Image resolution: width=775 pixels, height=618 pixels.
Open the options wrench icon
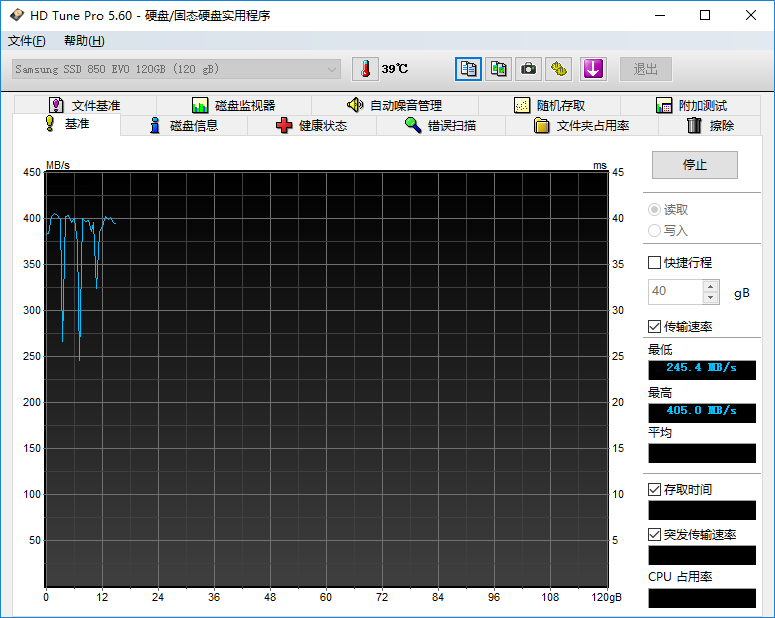(x=559, y=69)
